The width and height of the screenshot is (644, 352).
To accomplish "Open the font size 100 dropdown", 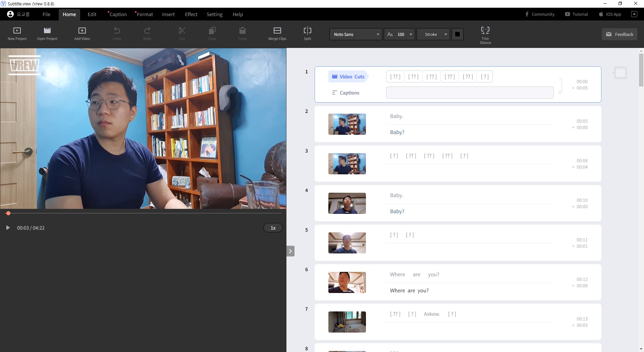I will point(399,34).
